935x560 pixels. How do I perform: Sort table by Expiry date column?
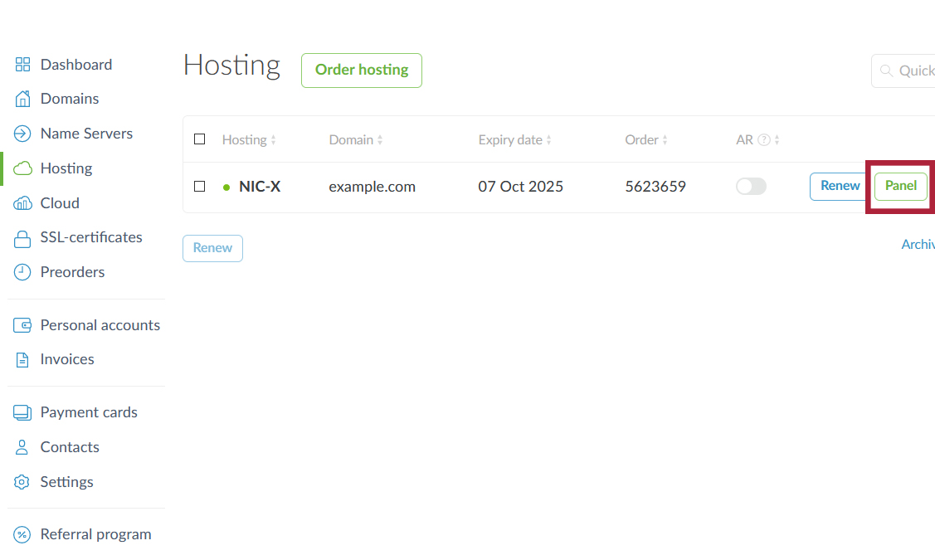[x=514, y=140]
